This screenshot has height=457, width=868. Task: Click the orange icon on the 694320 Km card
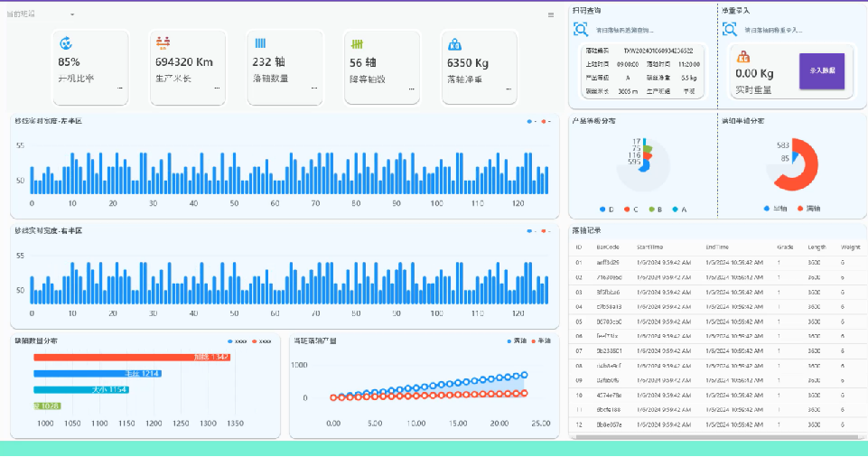(x=163, y=43)
